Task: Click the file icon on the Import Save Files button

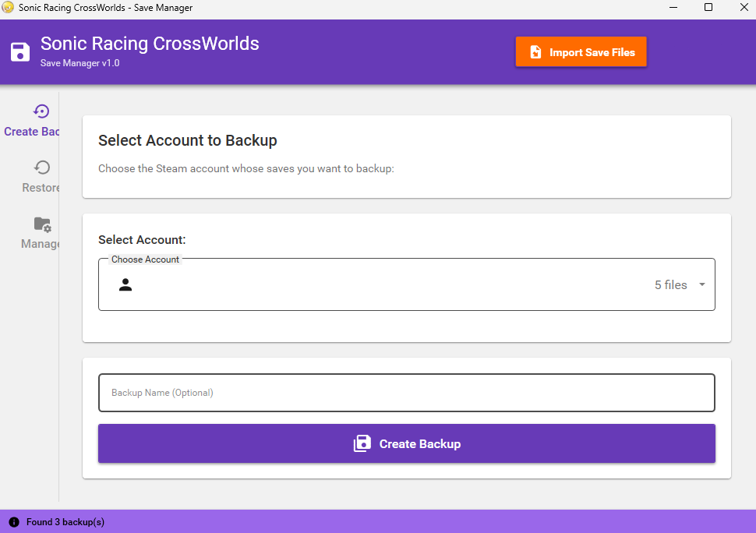Action: [535, 52]
